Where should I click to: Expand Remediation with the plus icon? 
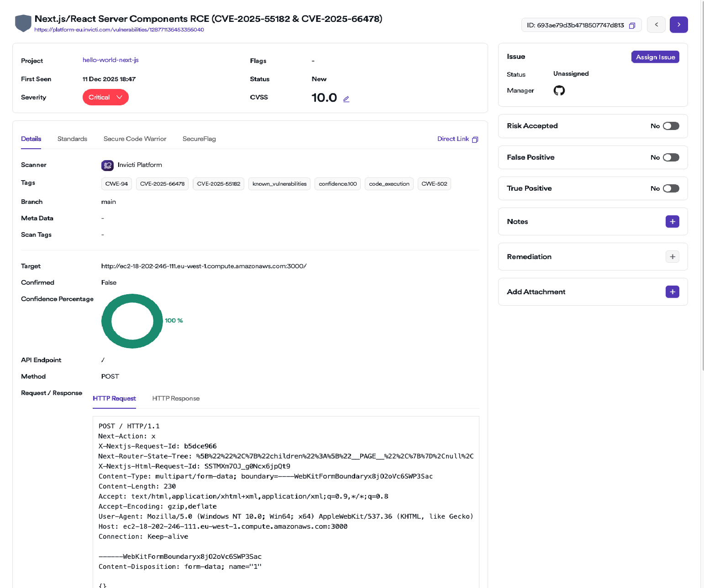coord(672,257)
